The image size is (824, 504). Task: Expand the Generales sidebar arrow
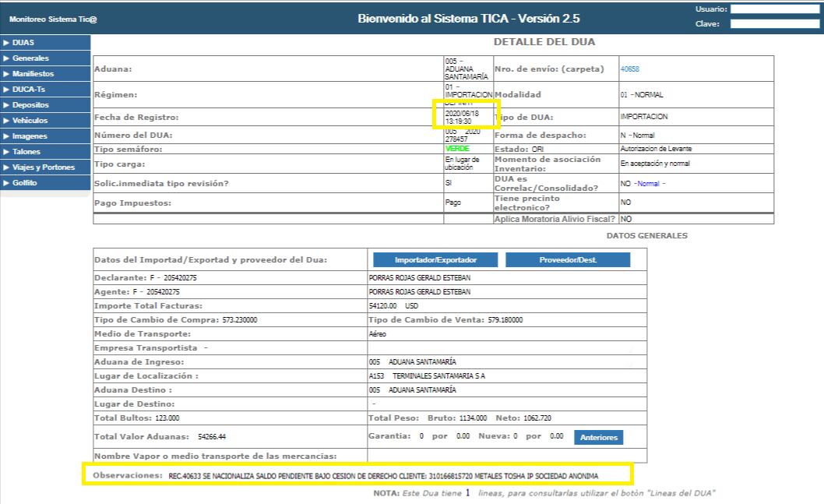tap(6, 58)
